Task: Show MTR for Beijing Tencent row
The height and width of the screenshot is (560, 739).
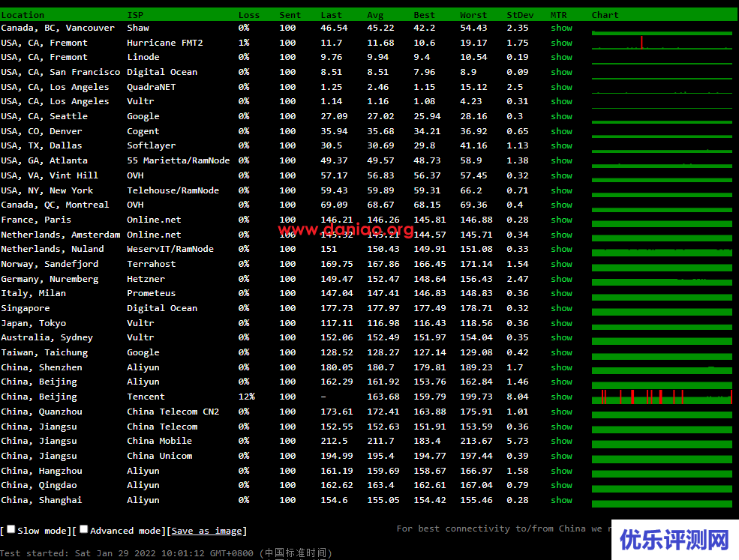Action: [x=561, y=397]
